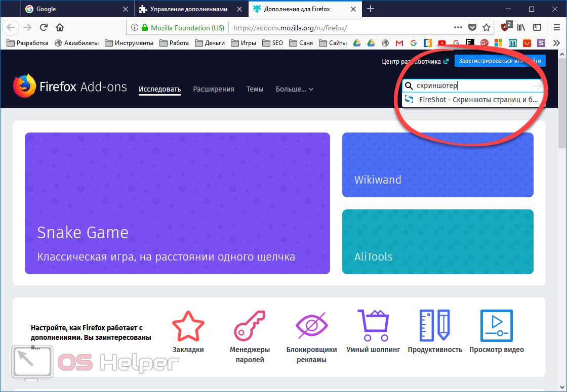Reload the current page
The image size is (567, 392).
click(x=44, y=27)
